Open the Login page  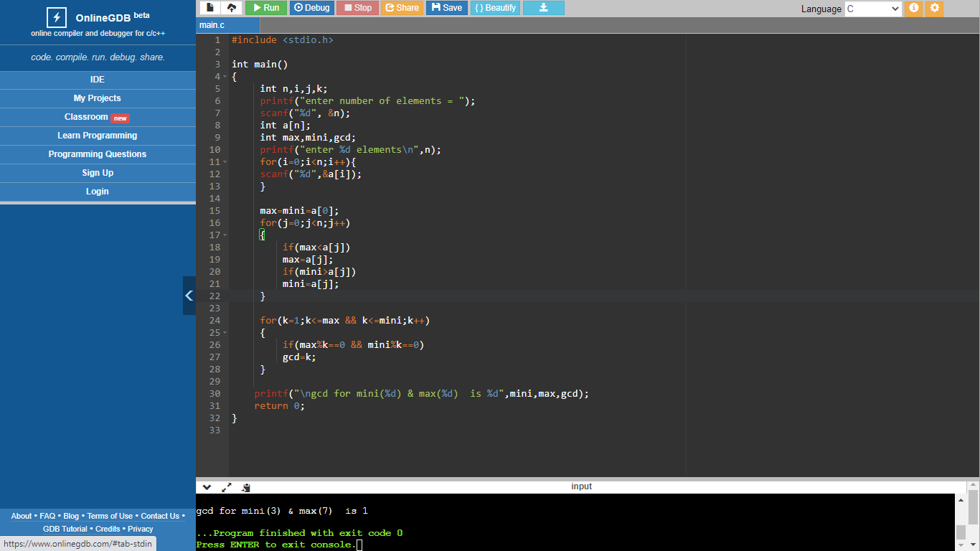click(x=98, y=192)
